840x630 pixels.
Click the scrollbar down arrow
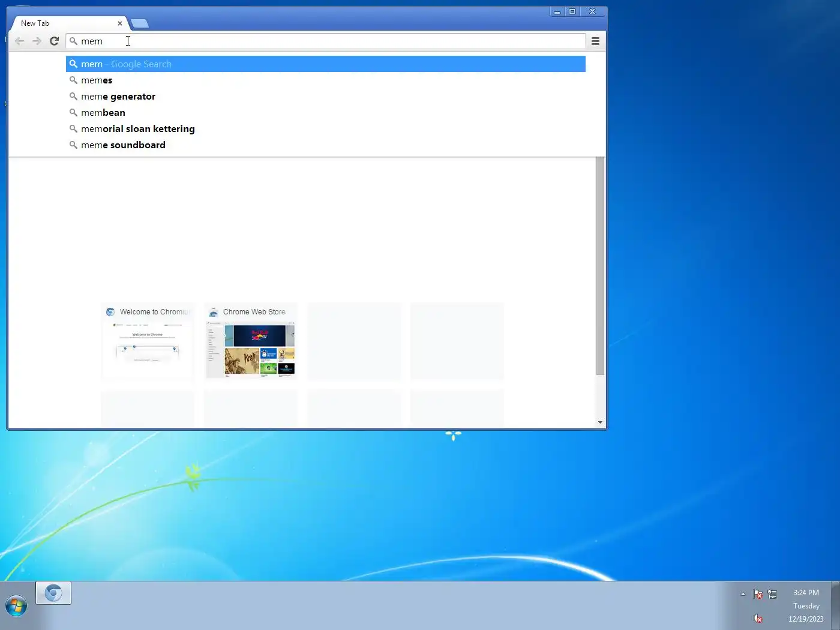click(x=600, y=422)
